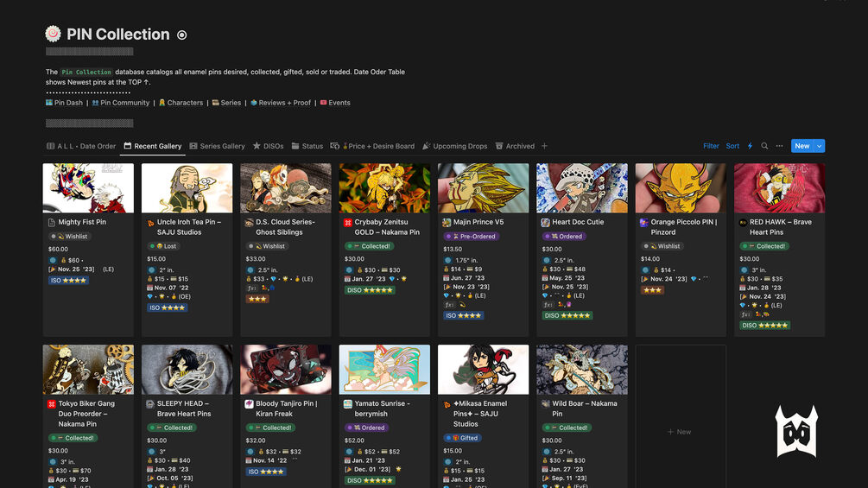Image resolution: width=868 pixels, height=488 pixels.
Task: Click the page icon of Mighty Fist Pin
Action: tap(52, 223)
